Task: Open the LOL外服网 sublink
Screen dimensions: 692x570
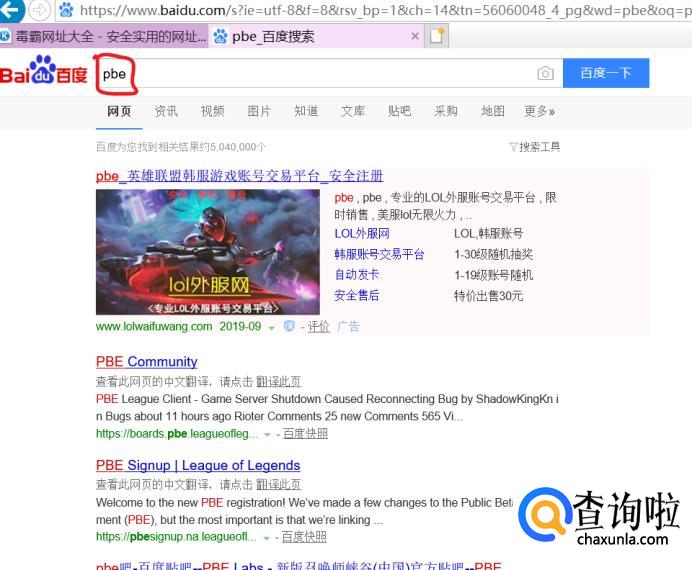Action: pyautogui.click(x=362, y=233)
